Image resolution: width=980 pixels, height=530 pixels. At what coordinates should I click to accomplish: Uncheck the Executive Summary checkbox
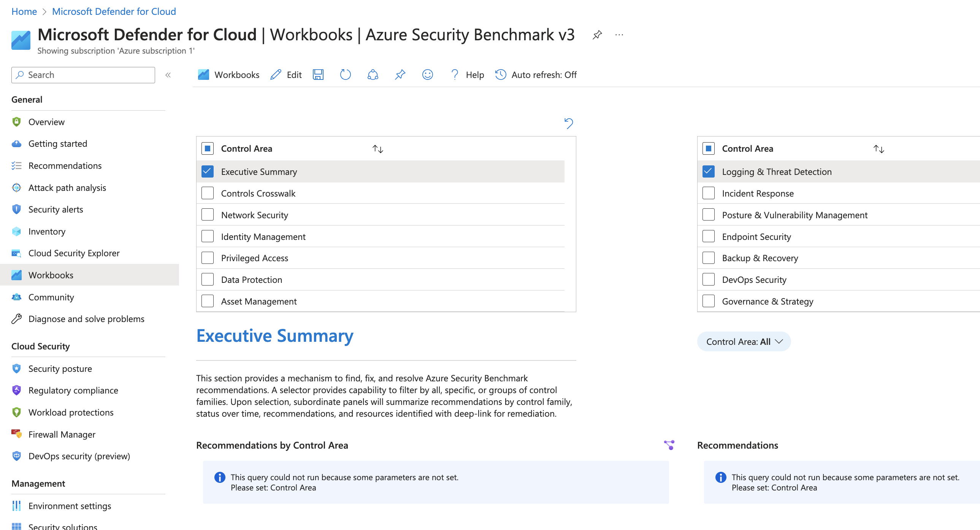pos(207,171)
